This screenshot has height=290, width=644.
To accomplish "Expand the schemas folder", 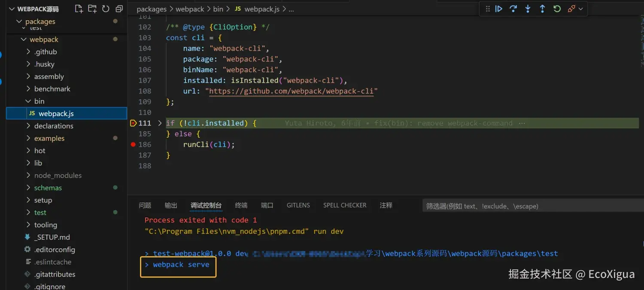I will (x=28, y=188).
